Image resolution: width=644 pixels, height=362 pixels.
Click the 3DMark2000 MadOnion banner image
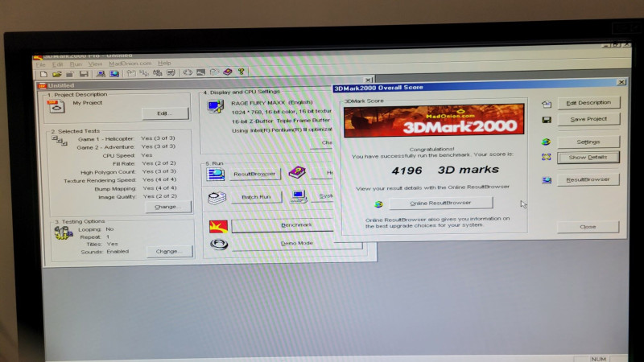pyautogui.click(x=434, y=120)
